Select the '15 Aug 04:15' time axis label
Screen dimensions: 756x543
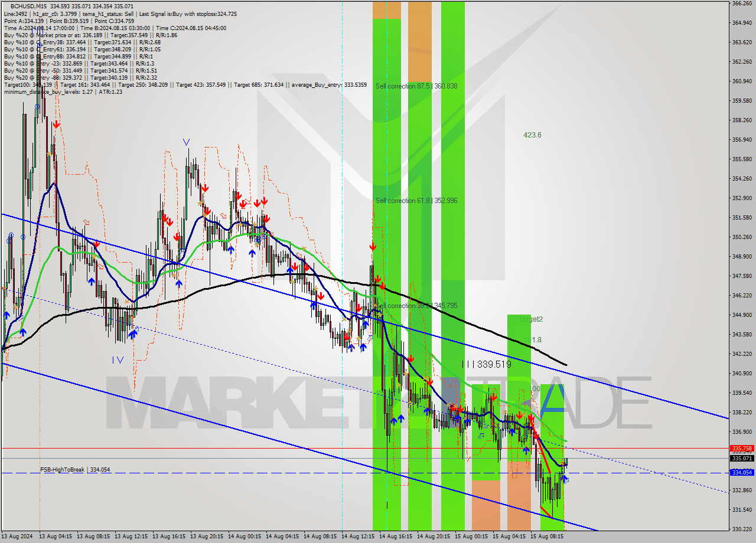(x=509, y=537)
